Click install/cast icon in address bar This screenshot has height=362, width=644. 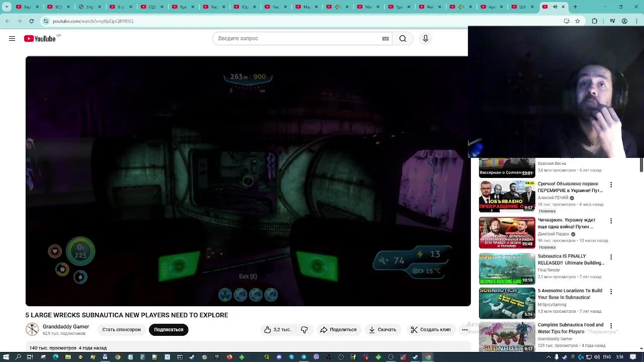[567, 21]
